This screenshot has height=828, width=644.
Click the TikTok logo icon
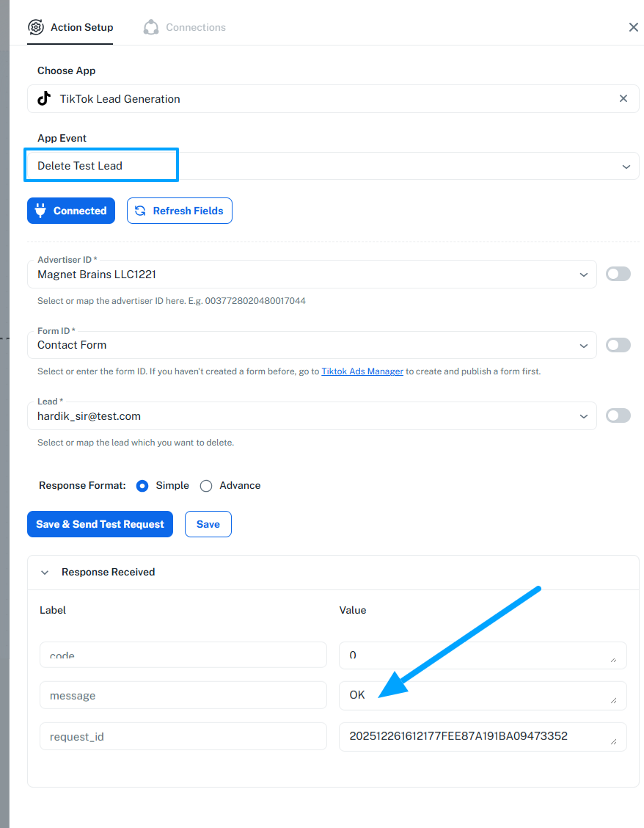click(45, 98)
